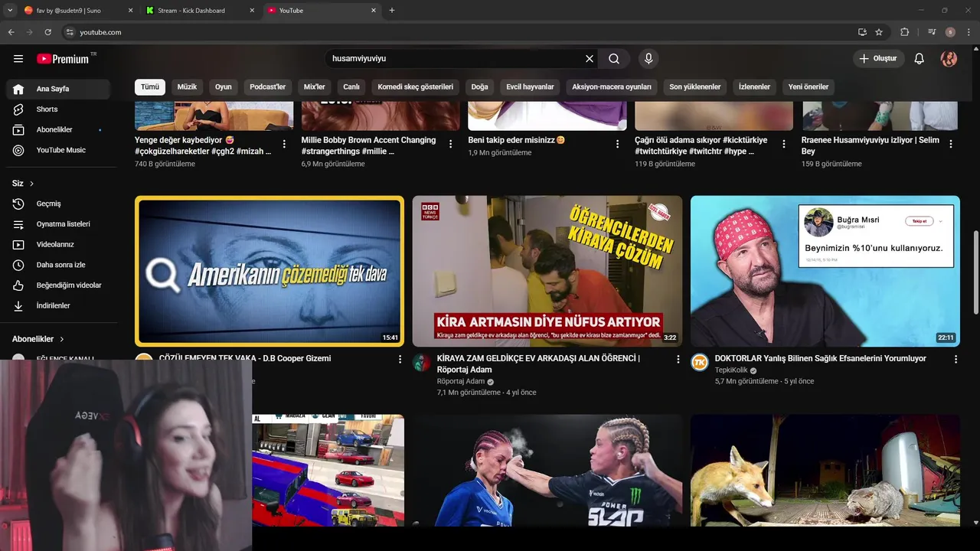The image size is (980, 551).
Task: Click the Oluştur create button
Action: [879, 58]
